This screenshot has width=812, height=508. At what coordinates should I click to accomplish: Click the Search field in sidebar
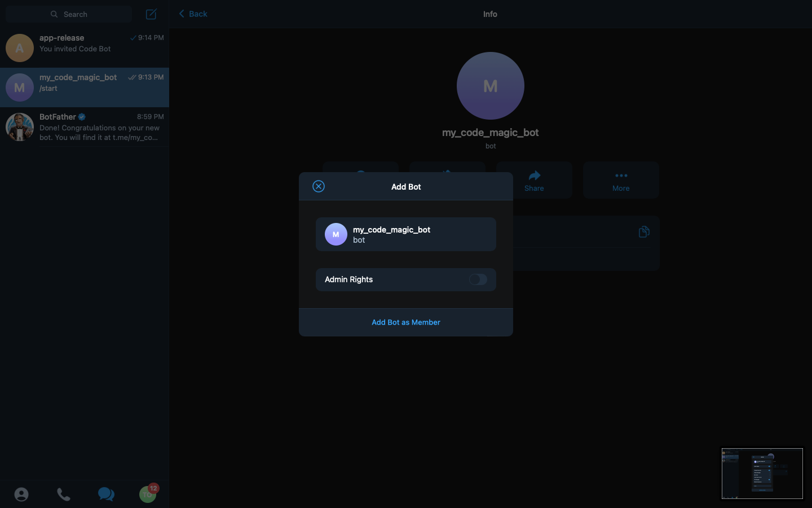[69, 14]
